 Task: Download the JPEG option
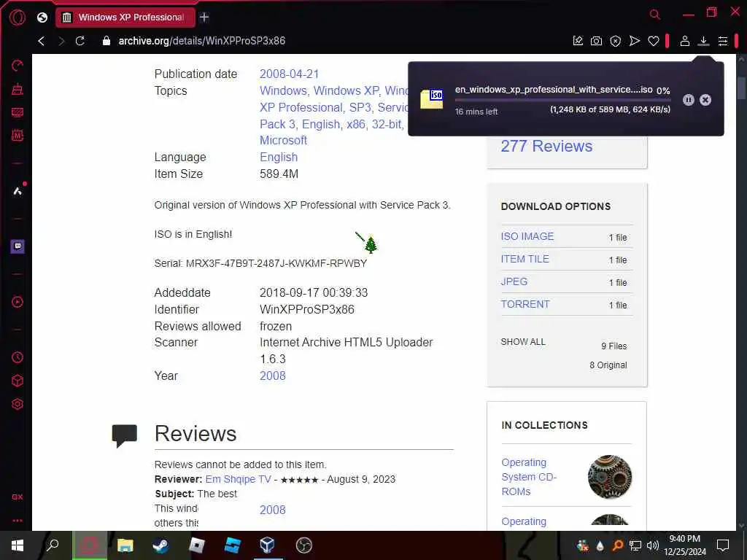click(x=514, y=282)
